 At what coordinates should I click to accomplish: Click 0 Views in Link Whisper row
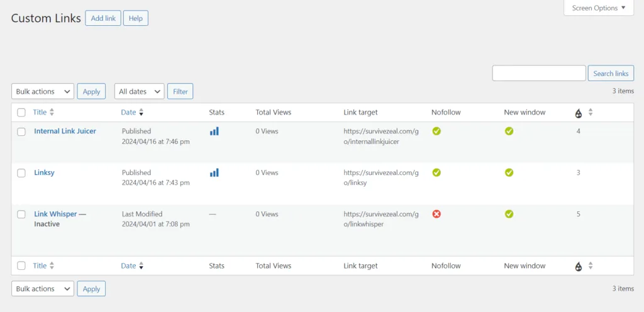[x=267, y=214]
